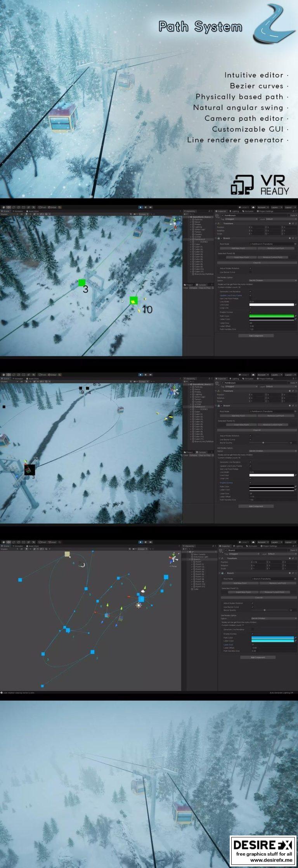Switch to Animator tab in green-path editor

tap(19, 211)
